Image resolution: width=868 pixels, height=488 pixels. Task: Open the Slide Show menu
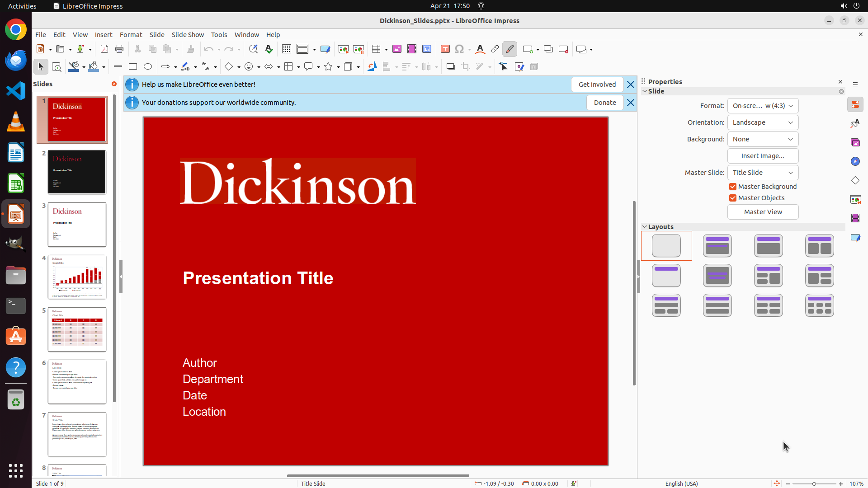tap(188, 35)
